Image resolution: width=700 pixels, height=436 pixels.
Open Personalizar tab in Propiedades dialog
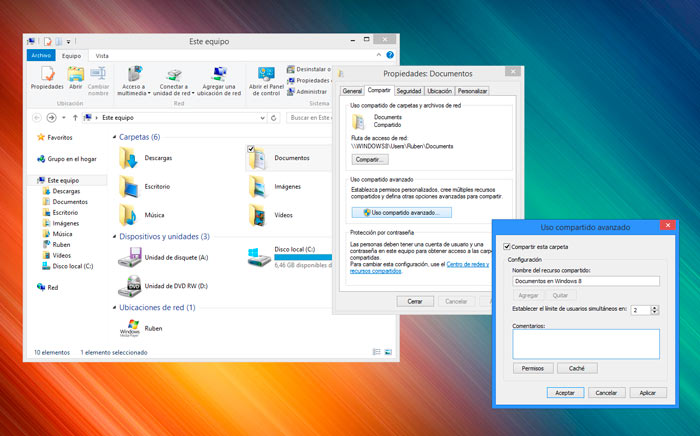tap(472, 91)
